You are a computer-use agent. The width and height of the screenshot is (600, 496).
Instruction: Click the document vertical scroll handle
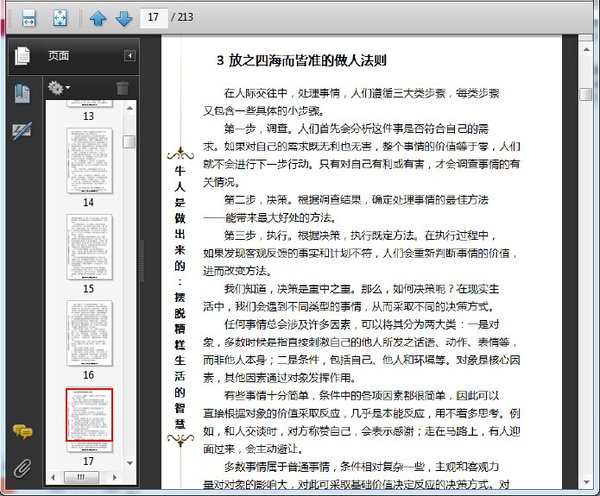coord(586,94)
